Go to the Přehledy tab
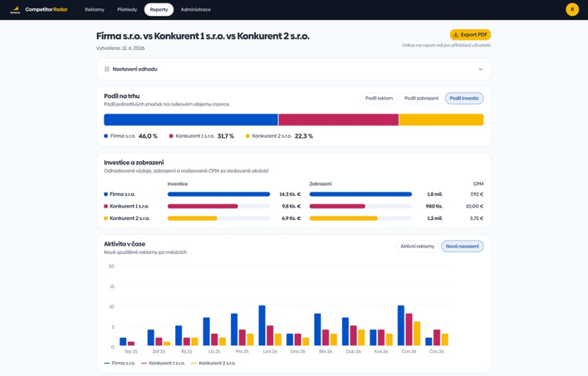Screen dimensions: 588x376 127,9
